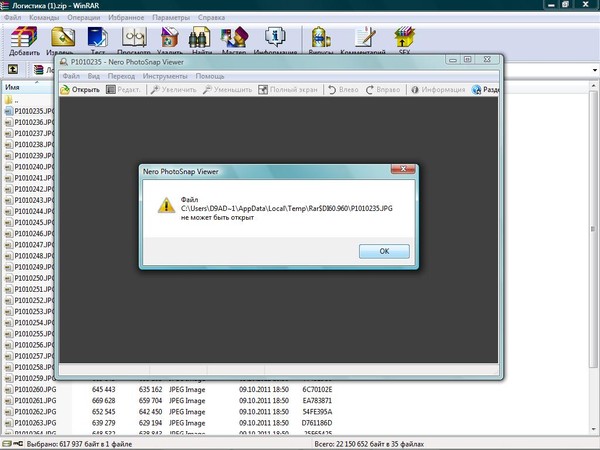This screenshot has height=450, width=600.
Task: Click OK in the error dialog
Action: tap(384, 251)
